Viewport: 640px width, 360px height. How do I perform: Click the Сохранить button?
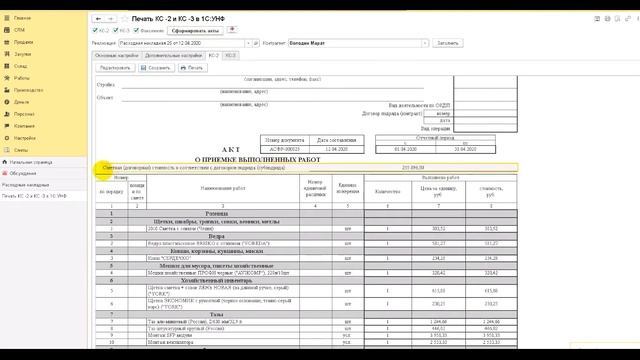tap(156, 68)
